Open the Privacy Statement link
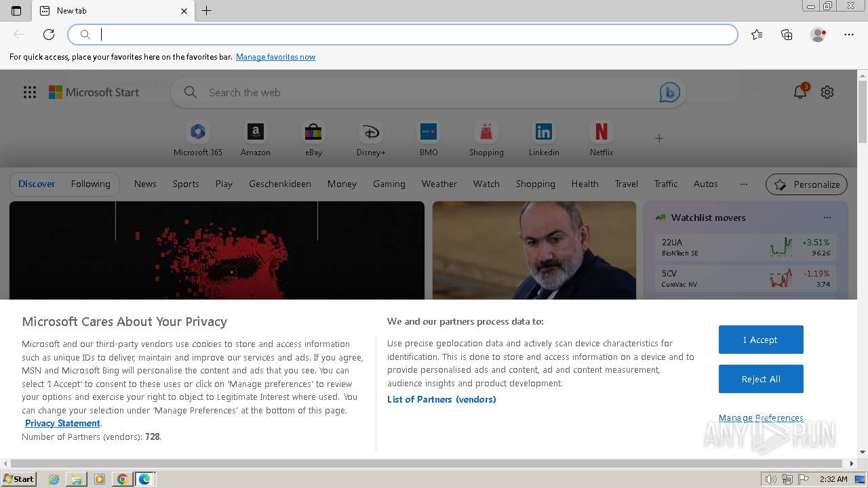868x488 pixels. coord(62,423)
